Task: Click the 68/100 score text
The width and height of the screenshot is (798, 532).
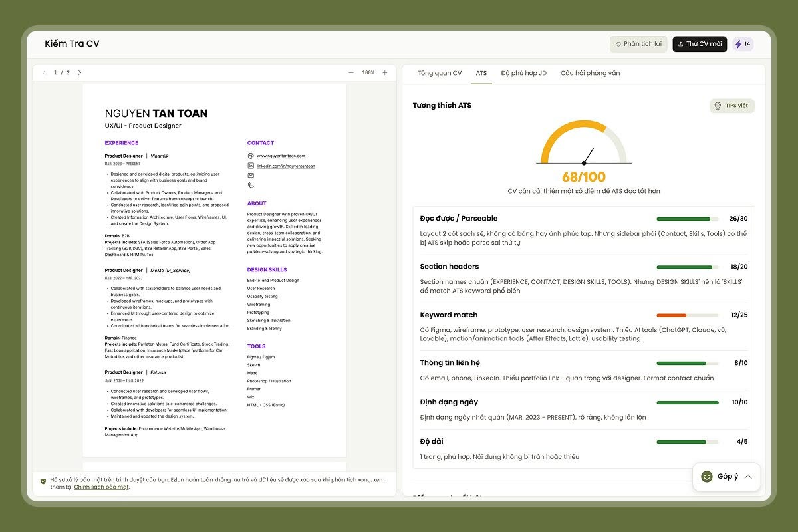Action: (x=584, y=177)
